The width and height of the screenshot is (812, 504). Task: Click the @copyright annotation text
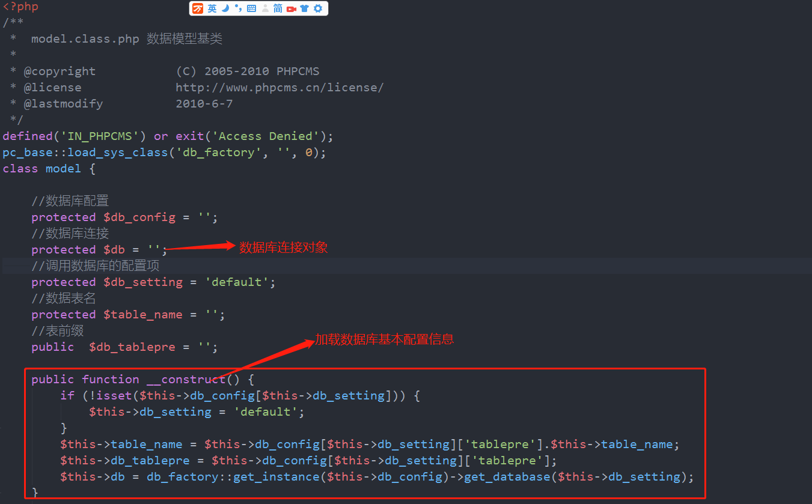[x=60, y=71]
